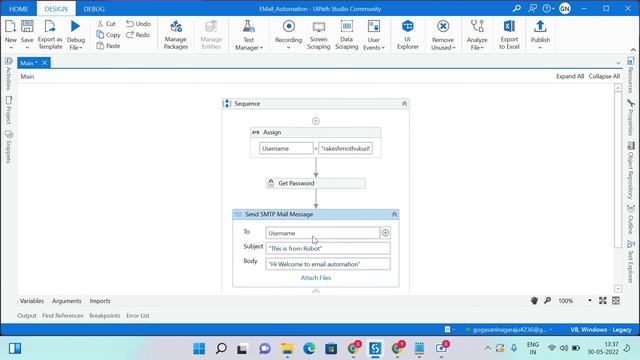Open the Recording menu
The height and width of the screenshot is (360, 640).
pos(289,35)
